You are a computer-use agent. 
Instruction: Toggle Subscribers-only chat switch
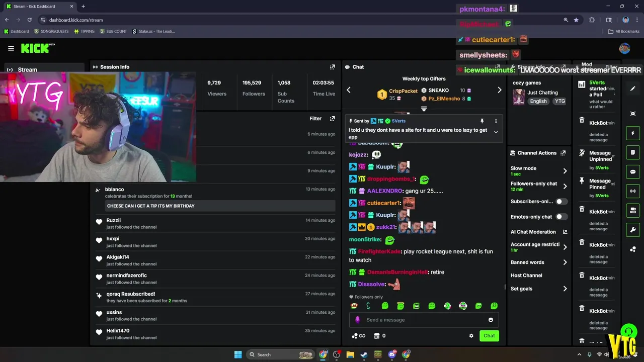pyautogui.click(x=561, y=202)
